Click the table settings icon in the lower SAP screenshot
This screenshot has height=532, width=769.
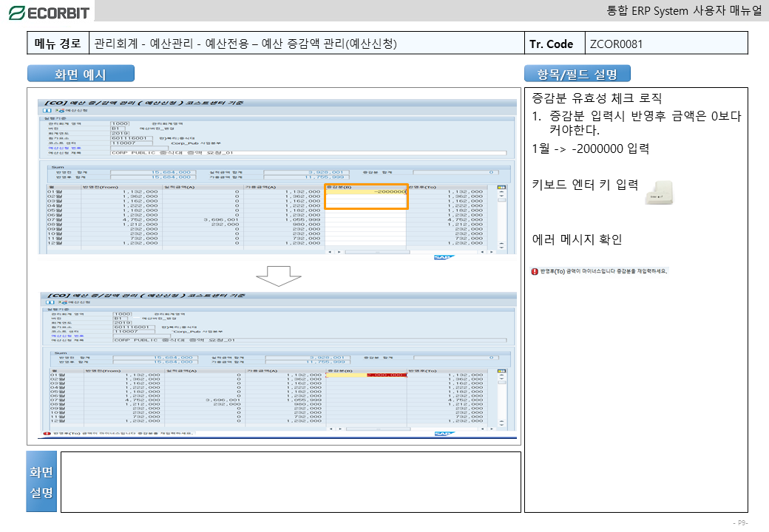(502, 371)
